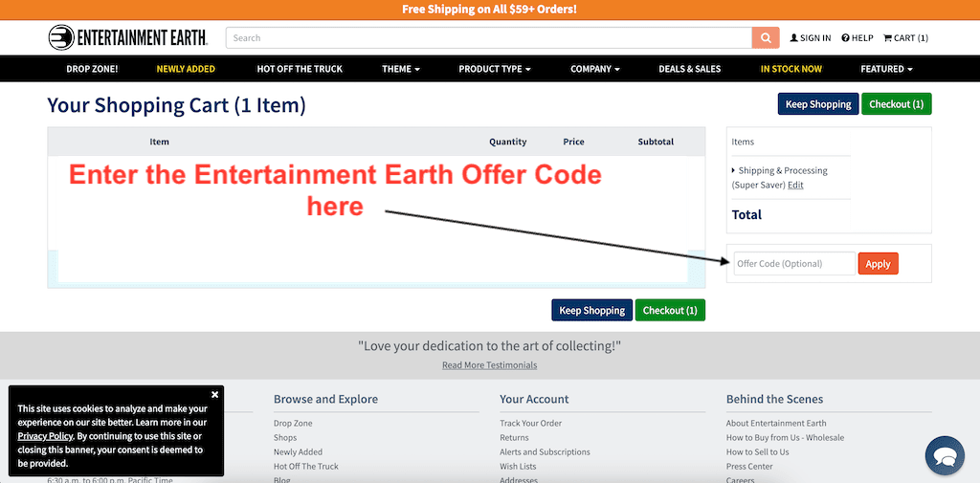Focus the Search input box
This screenshot has height=483, width=980.
[489, 37]
